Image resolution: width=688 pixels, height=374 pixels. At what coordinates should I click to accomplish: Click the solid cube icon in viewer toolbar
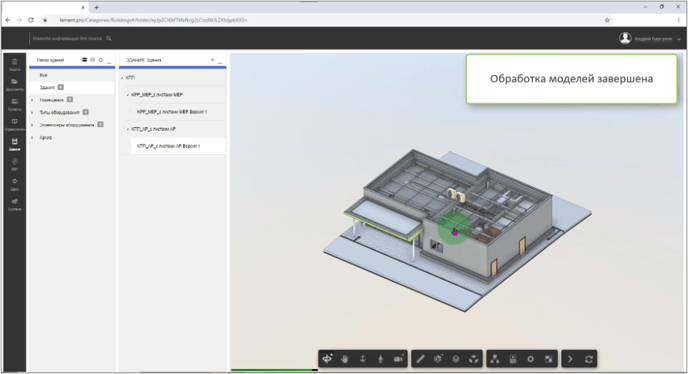coord(456,359)
